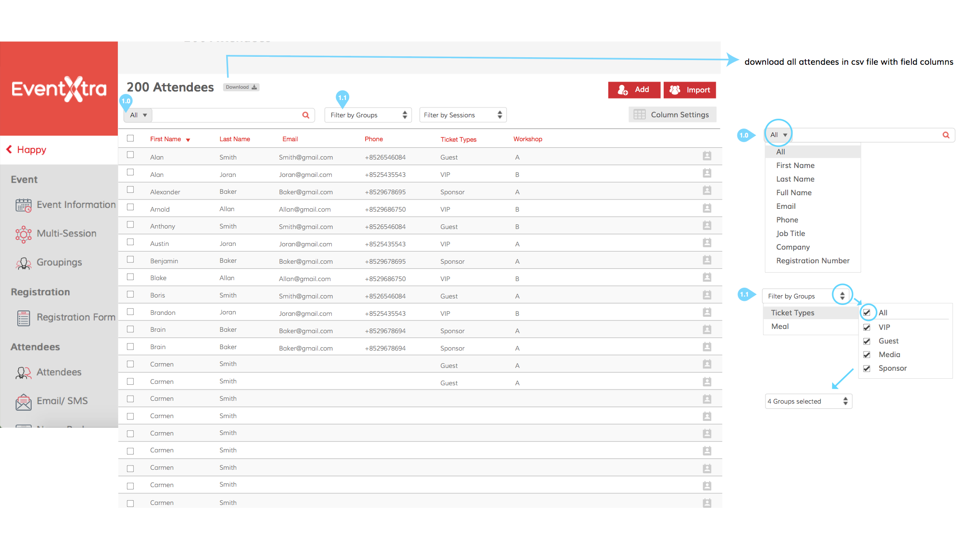Open the Event Information sidebar icon
The image size is (980, 550).
click(23, 205)
